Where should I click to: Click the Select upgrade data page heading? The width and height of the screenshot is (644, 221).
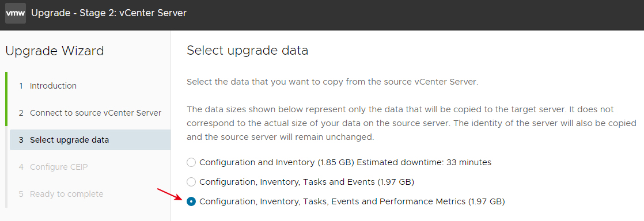[247, 51]
